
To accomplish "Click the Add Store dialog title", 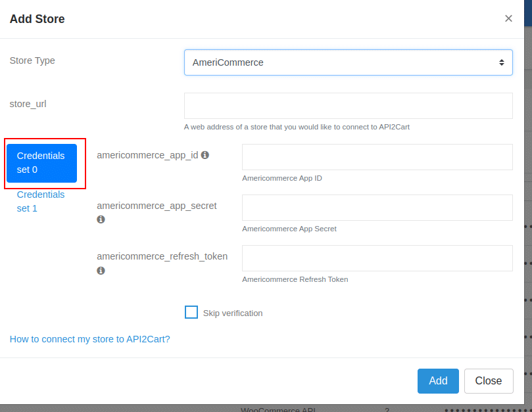I will (37, 19).
